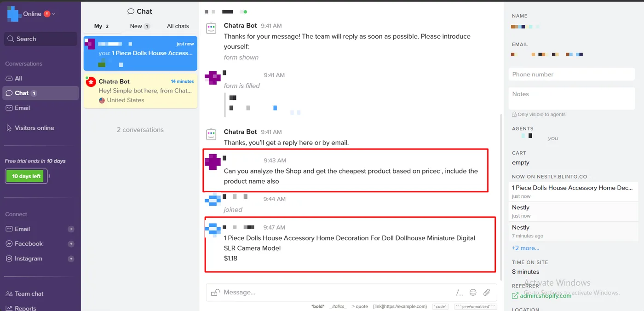
Task: Open admin.shopify.com referrer link
Action: coord(546,296)
